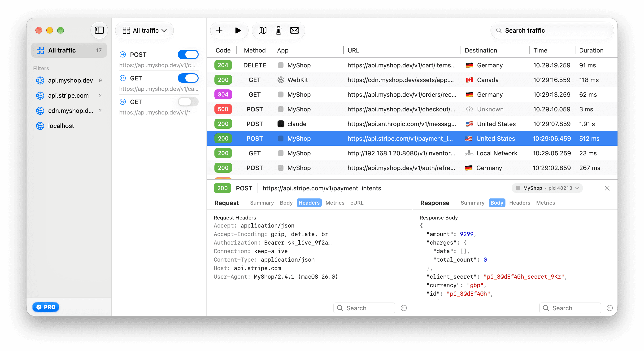The height and width of the screenshot is (351, 644).
Task: Sort by the Code column header
Action: pos(223,50)
